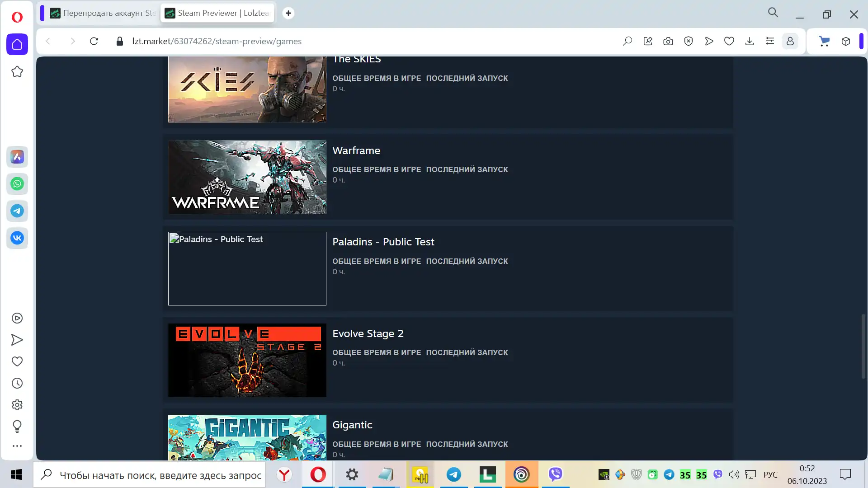The height and width of the screenshot is (488, 868).
Task: Switch to 'Перепродать аккаунт Ste' tab
Action: pyautogui.click(x=103, y=13)
